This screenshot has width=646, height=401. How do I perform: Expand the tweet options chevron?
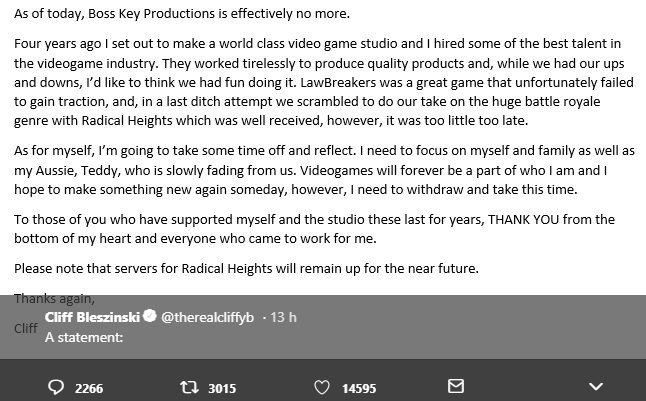click(596, 387)
